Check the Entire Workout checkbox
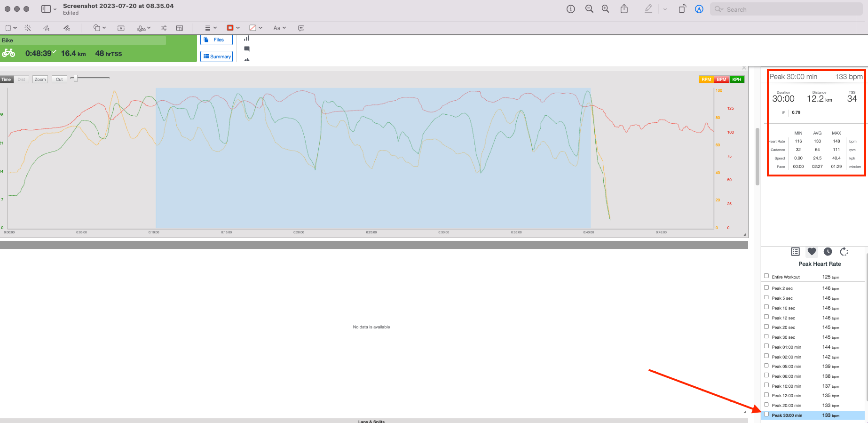868x423 pixels. tap(766, 276)
